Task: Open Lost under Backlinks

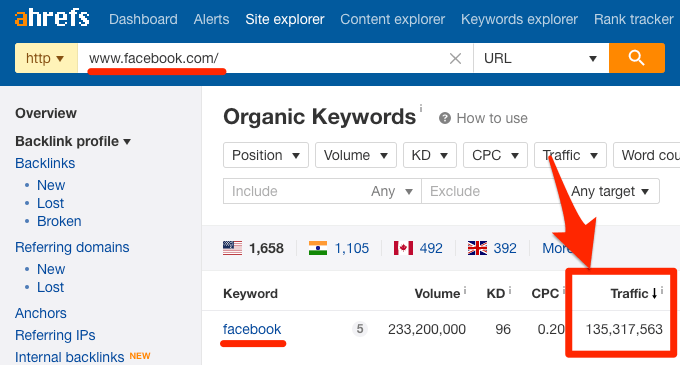Action: click(x=50, y=203)
